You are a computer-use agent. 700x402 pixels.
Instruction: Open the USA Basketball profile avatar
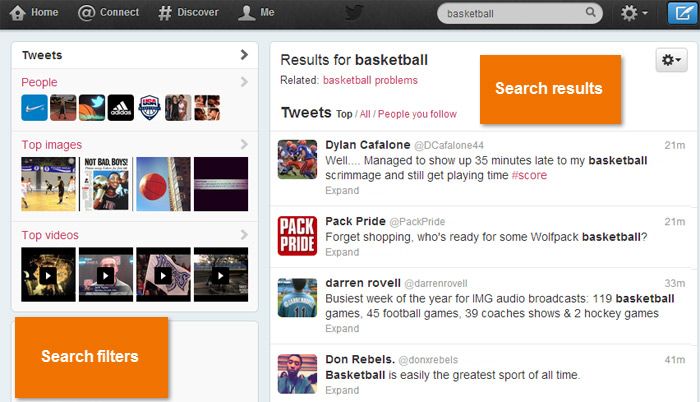[x=150, y=108]
